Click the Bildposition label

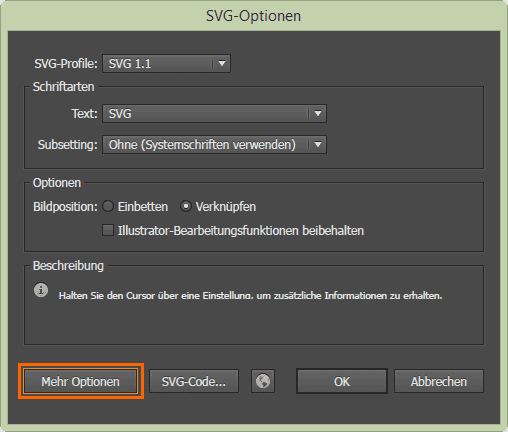(65, 207)
